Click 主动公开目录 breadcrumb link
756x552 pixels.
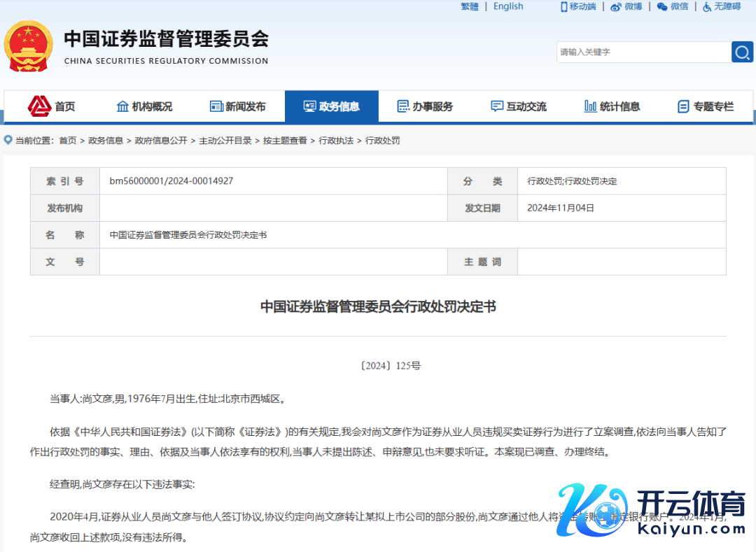[x=225, y=141]
